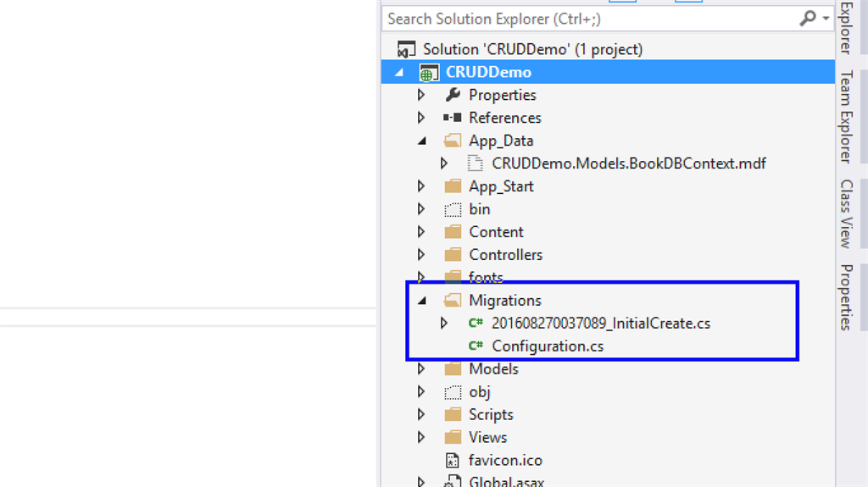Expand the InitialCreate.cs migration node
Image resolution: width=868 pixels, height=487 pixels.
[x=444, y=324]
